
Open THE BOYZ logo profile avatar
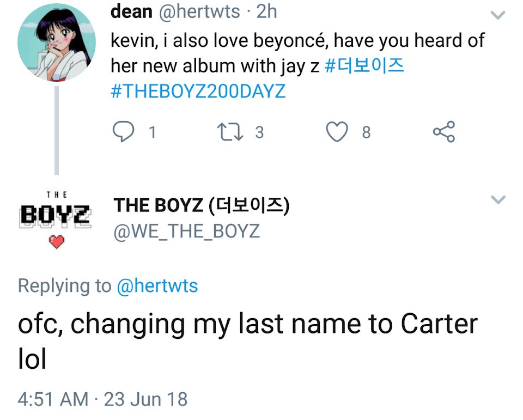(x=56, y=220)
